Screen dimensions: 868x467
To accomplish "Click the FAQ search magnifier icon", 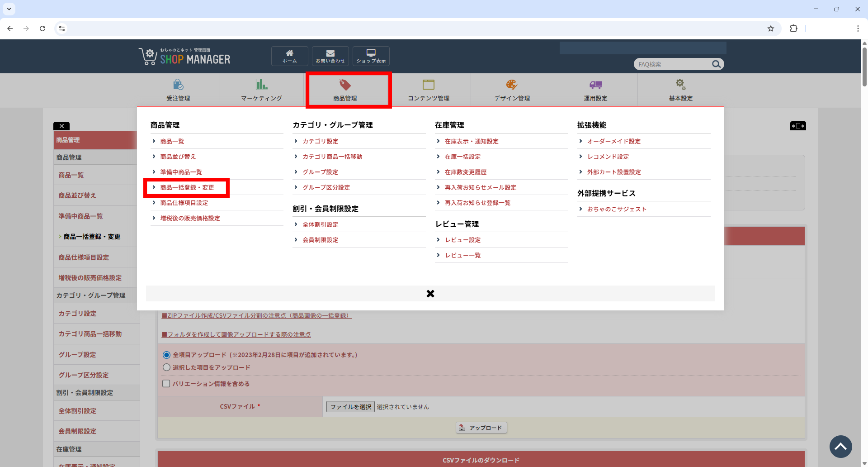I will click(x=716, y=64).
